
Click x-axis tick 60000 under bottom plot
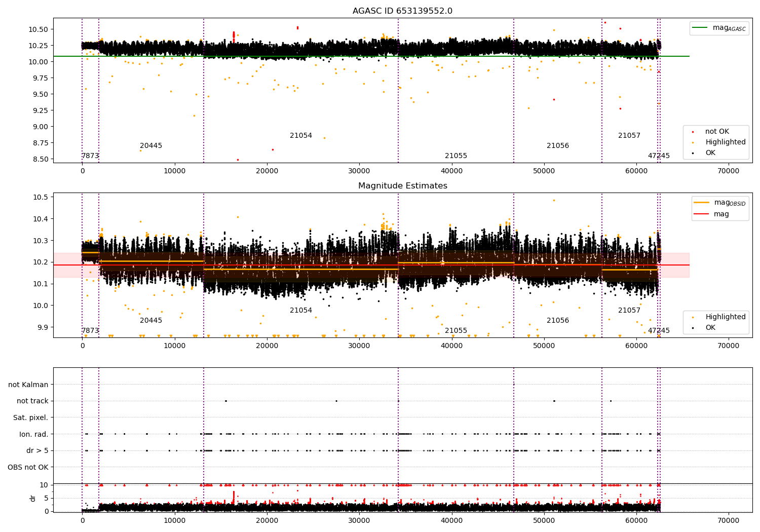pyautogui.click(x=636, y=520)
